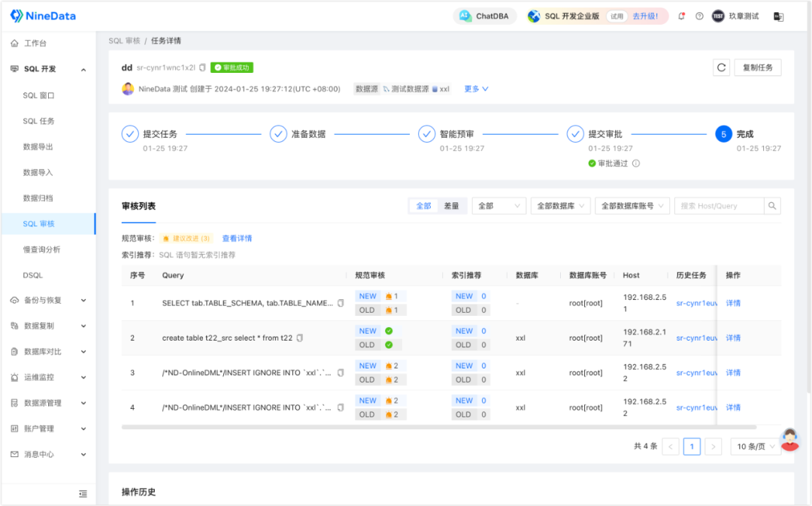Screen dimensions: 812x506
Task: Open 详情 for row 4
Action: tap(733, 408)
